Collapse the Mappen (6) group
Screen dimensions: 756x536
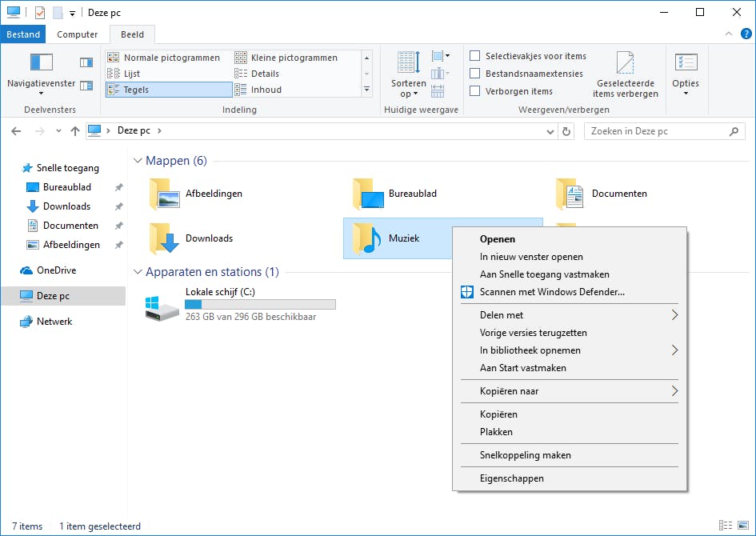point(138,162)
